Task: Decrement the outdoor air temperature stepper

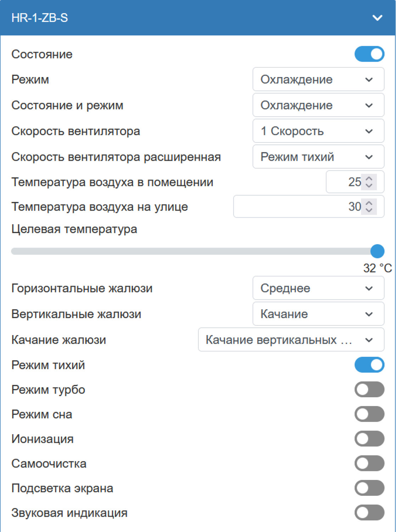Action: tap(369, 210)
